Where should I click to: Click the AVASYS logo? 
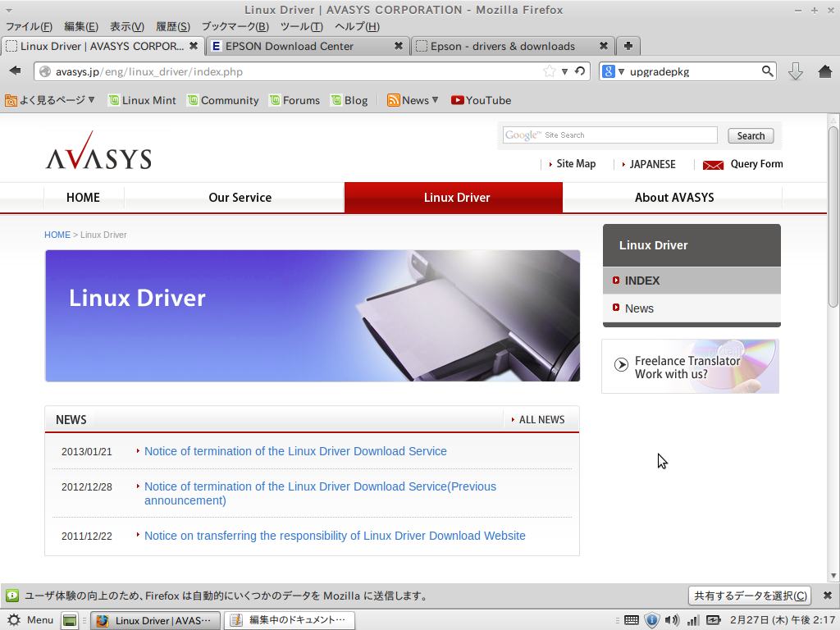98,151
